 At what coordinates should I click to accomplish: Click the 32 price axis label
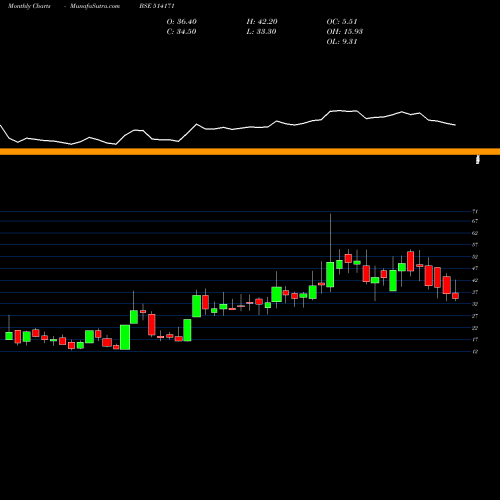tap(475, 304)
